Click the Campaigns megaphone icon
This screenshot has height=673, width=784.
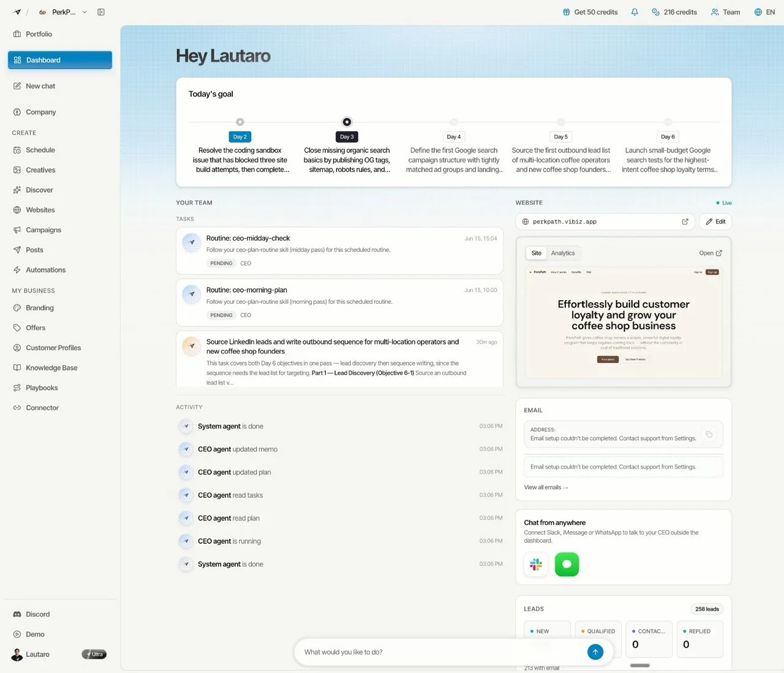tap(17, 230)
